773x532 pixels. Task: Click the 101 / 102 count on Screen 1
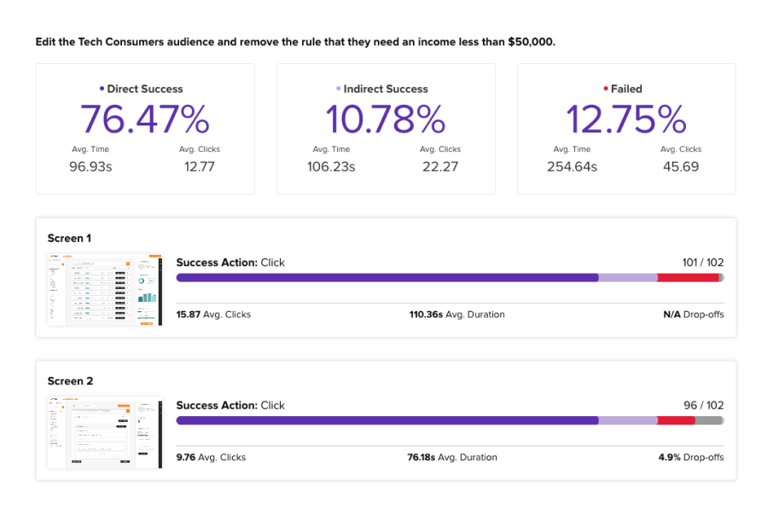pyautogui.click(x=702, y=263)
